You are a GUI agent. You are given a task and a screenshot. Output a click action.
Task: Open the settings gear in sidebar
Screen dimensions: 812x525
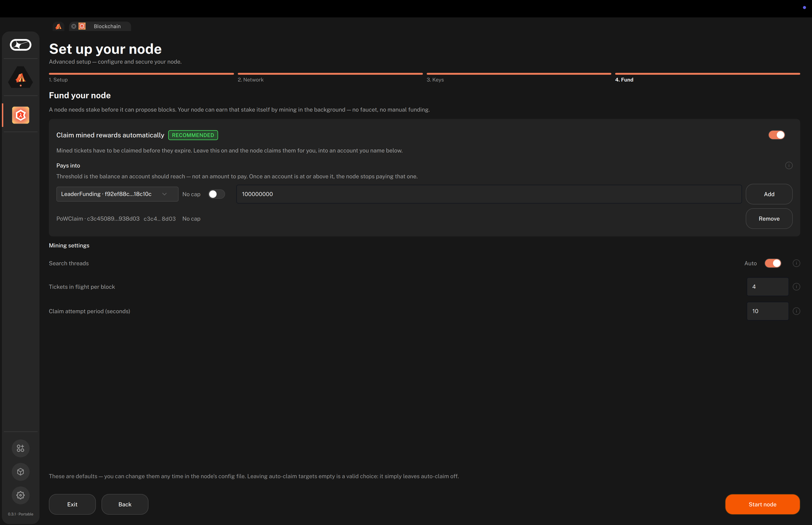point(21,495)
